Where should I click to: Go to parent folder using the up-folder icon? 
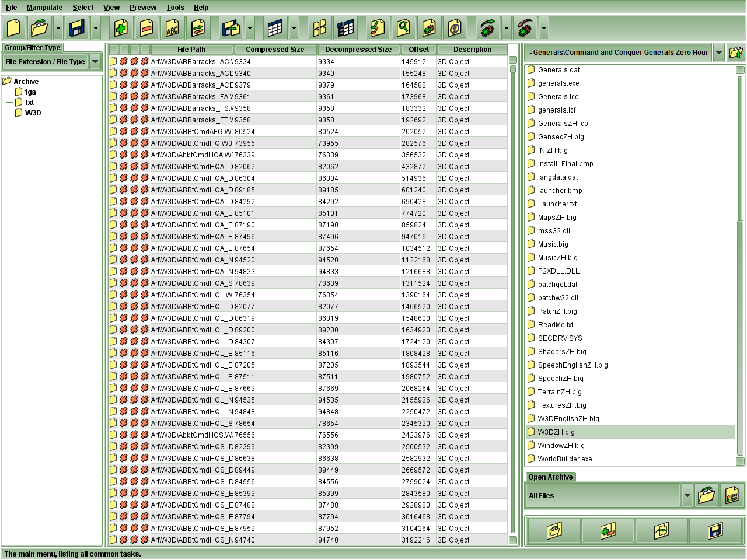736,52
